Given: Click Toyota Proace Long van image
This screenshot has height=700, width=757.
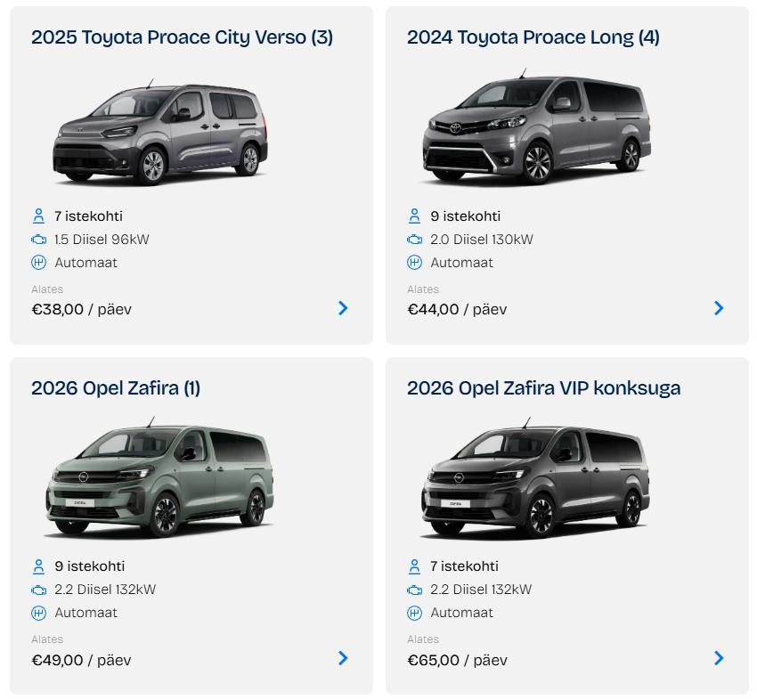Looking at the screenshot, I should pyautogui.click(x=536, y=129).
